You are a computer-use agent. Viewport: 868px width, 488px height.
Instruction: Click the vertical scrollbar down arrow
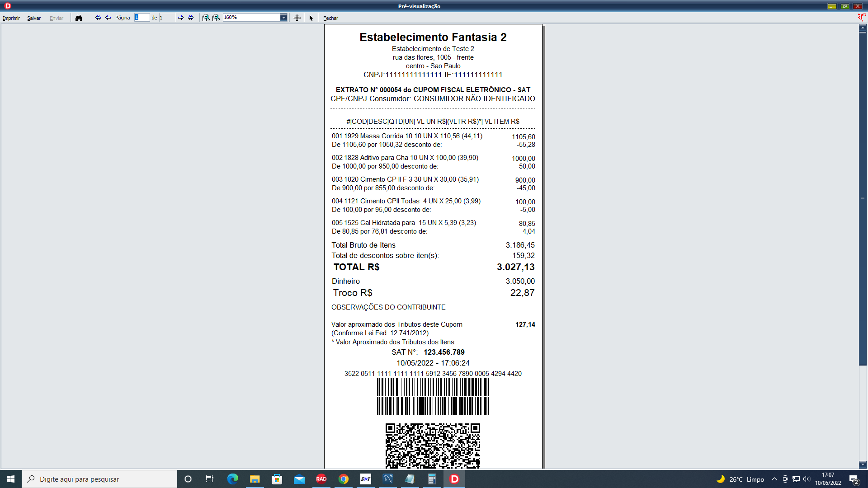[863, 465]
